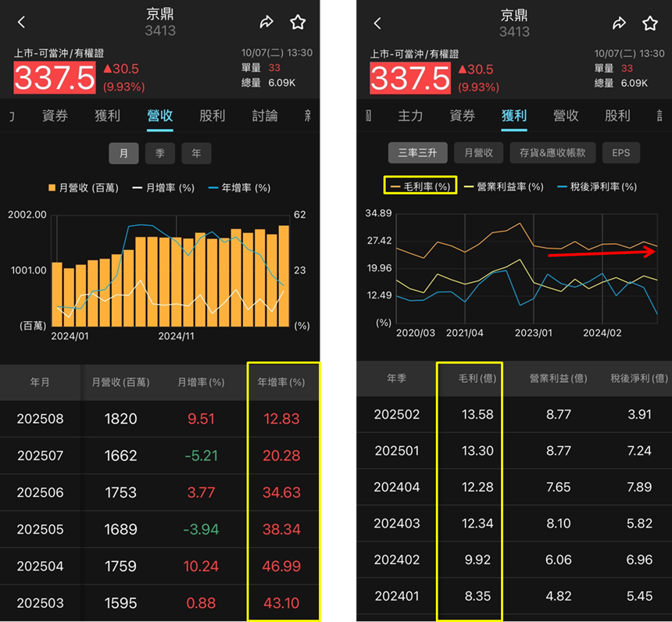
Task: Tap the 月營收 (百萬) column header
Action: [121, 382]
